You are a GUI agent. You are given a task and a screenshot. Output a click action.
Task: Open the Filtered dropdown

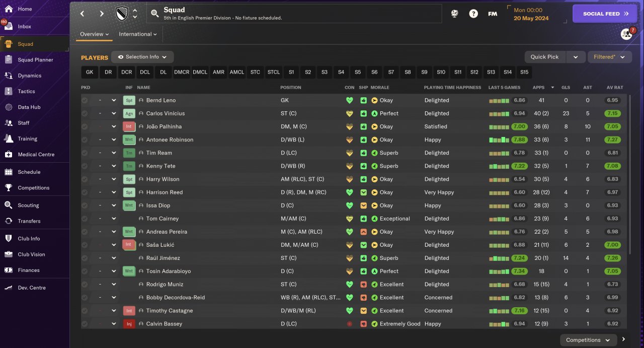pos(610,57)
